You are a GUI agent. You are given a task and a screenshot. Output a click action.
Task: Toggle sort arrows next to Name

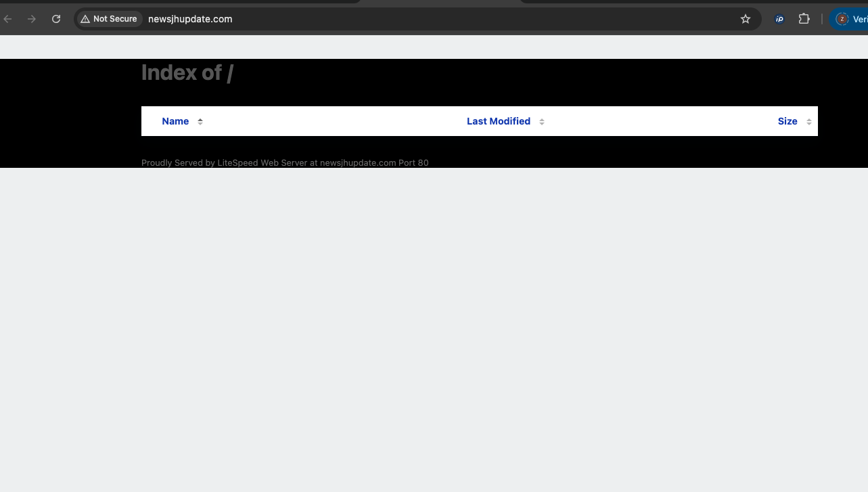point(200,122)
